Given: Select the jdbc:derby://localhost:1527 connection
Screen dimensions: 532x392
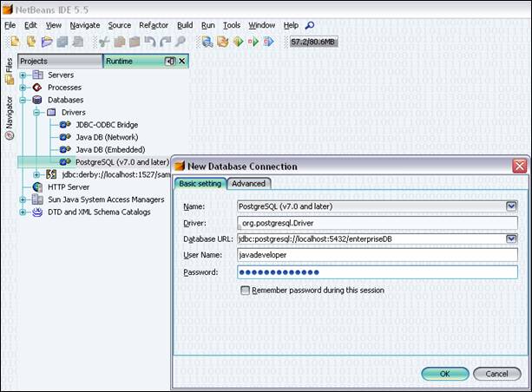Looking at the screenshot, I should [116, 174].
